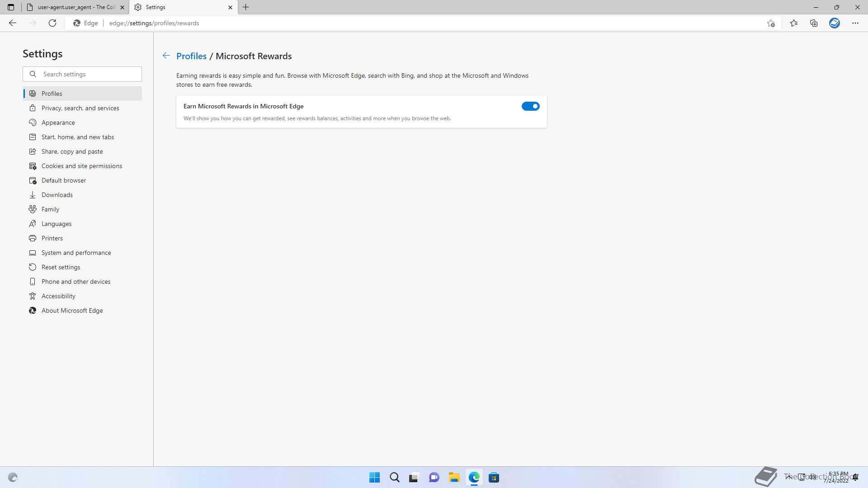Open About Microsoft Edge page

82,310
